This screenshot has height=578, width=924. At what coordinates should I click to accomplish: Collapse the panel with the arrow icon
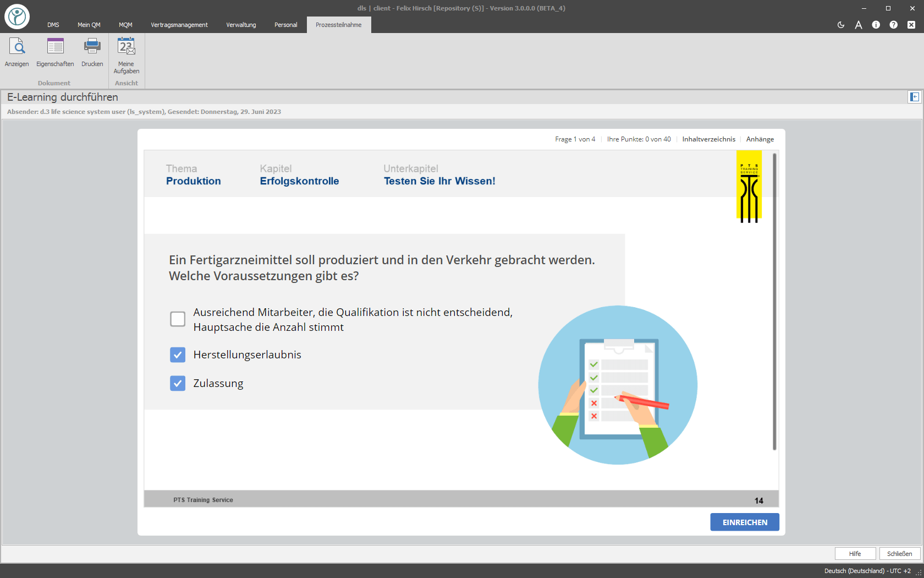coord(914,97)
